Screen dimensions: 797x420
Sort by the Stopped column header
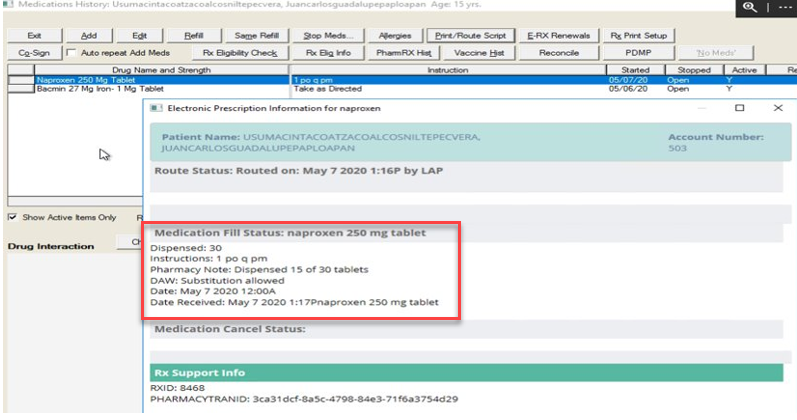[694, 70]
